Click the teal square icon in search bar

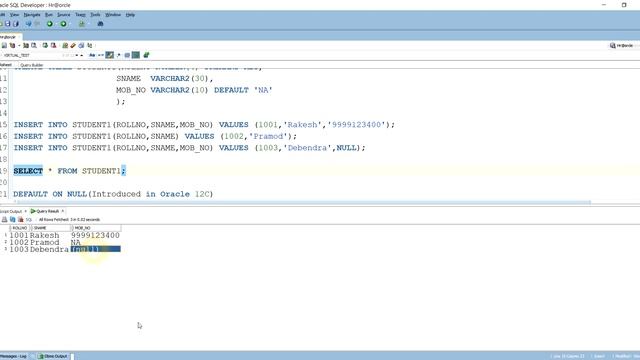[x=136, y=55]
